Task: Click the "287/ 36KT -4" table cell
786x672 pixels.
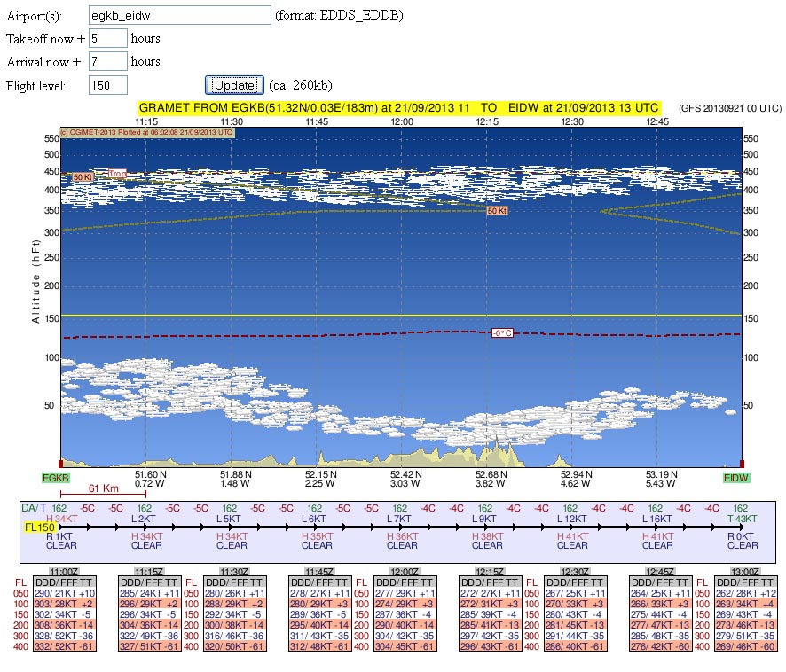Action: (405, 614)
